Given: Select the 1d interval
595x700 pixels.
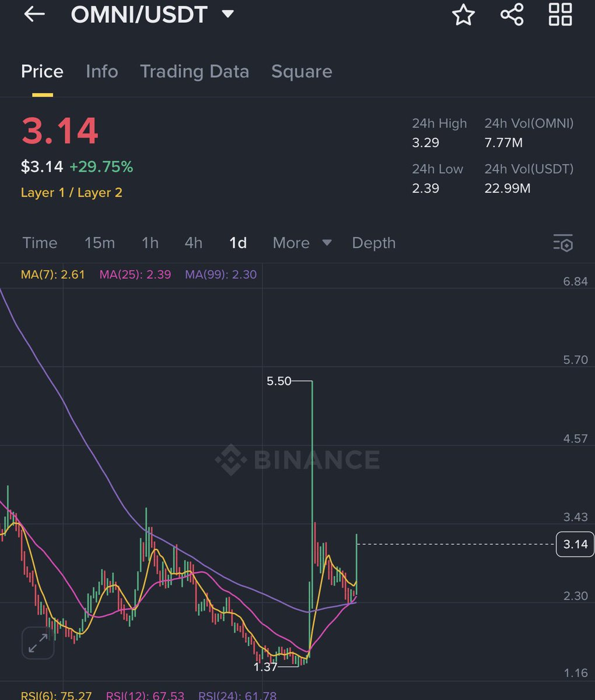Looking at the screenshot, I should coord(238,243).
